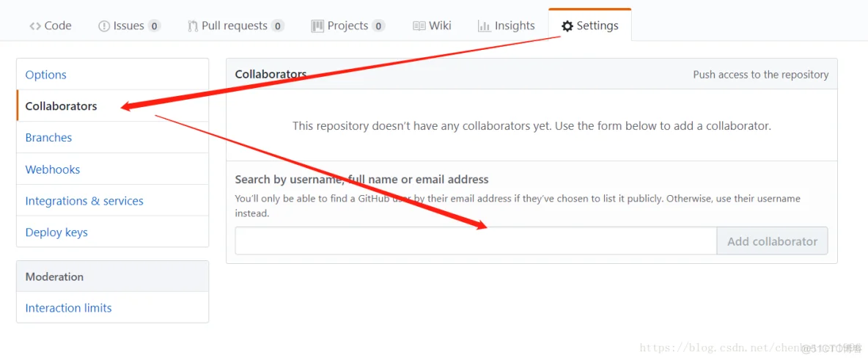Click the Settings gear icon
The height and width of the screenshot is (360, 868).
[x=567, y=26]
